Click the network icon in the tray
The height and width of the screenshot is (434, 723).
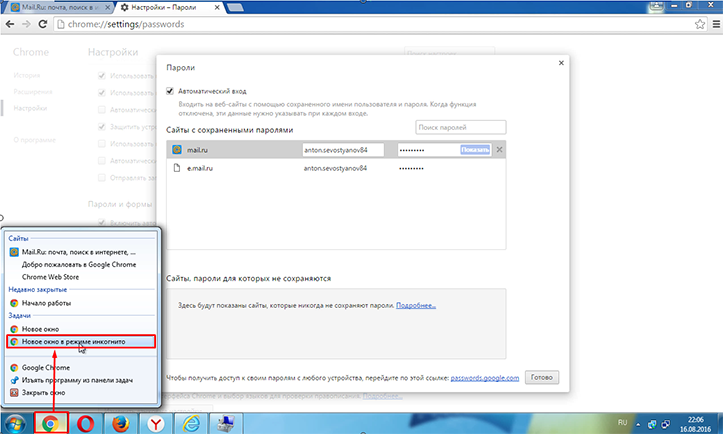point(666,424)
